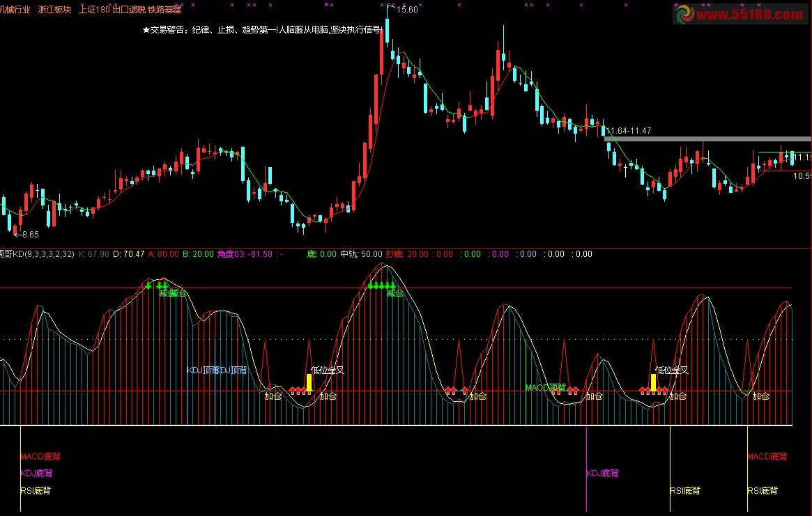Viewport: 812px width, 516px height.
Task: Visit the www.55188.com watermark link
Action: click(x=751, y=14)
